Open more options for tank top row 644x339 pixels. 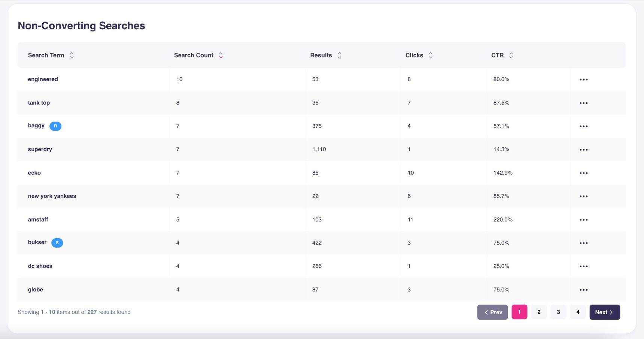(x=583, y=103)
